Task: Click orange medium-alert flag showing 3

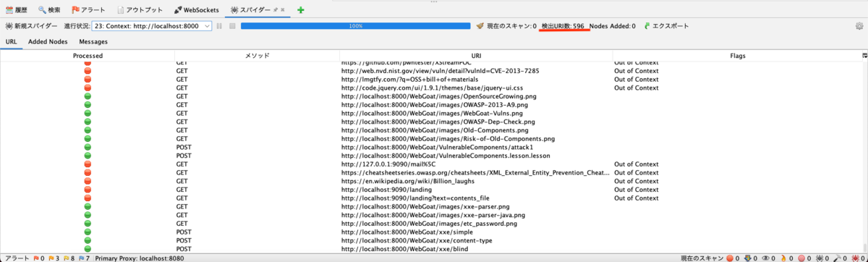Action: click(x=51, y=258)
